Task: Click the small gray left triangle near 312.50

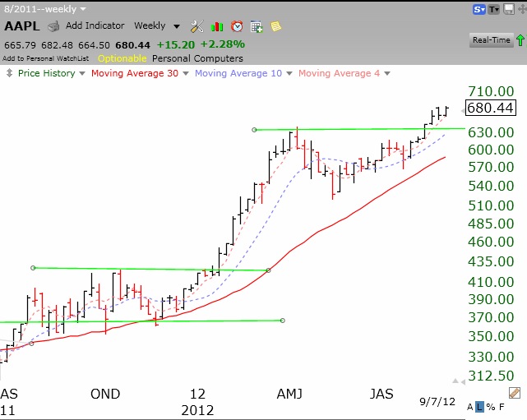Action: (463, 382)
